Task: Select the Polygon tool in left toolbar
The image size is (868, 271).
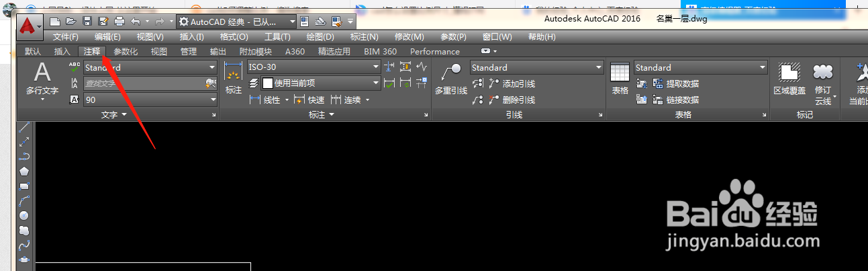Action: point(24,171)
